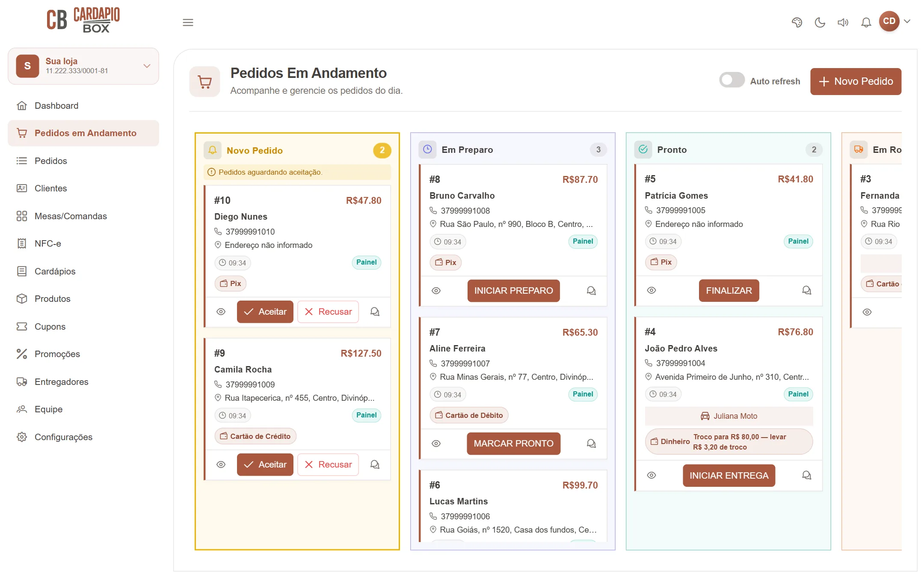Screen dimensions: 924x578
Task: Open Configurações sidebar item
Action: (x=83, y=437)
